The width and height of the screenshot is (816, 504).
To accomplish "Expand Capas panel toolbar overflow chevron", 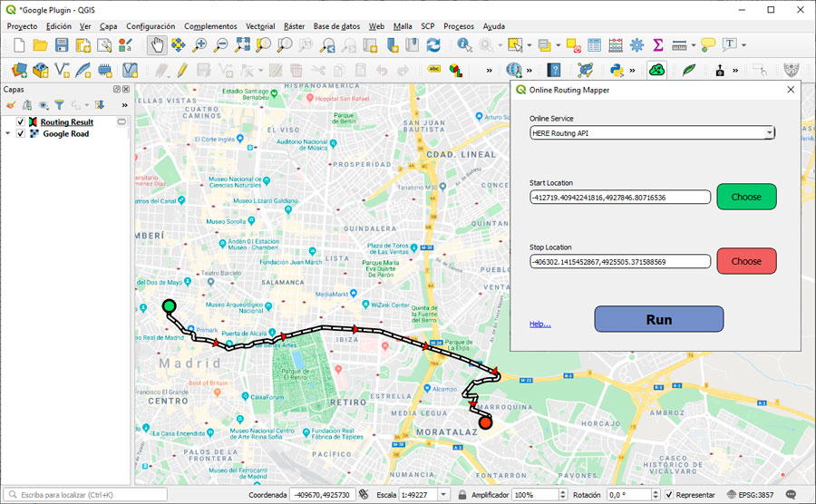I will (124, 105).
